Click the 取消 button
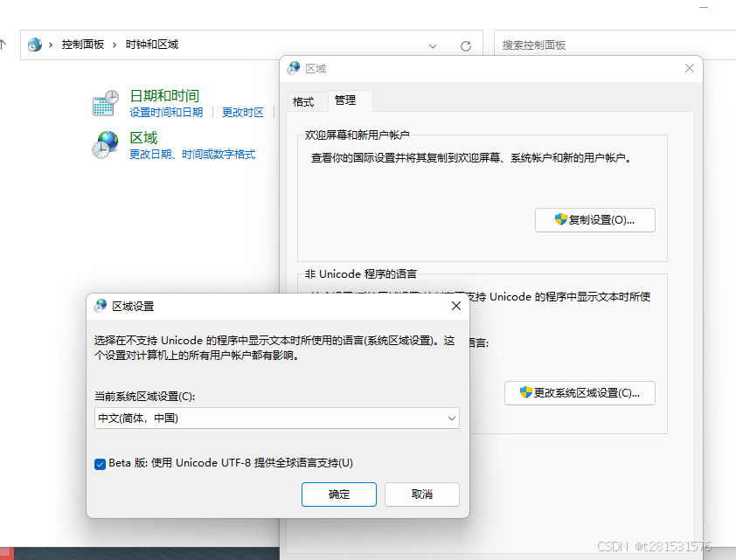Image resolution: width=736 pixels, height=560 pixels. pyautogui.click(x=421, y=494)
